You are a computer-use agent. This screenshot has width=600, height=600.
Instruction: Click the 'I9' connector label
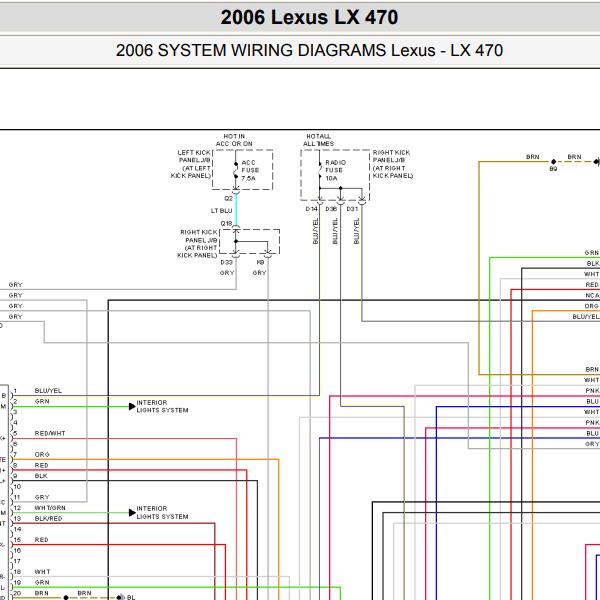(261, 262)
